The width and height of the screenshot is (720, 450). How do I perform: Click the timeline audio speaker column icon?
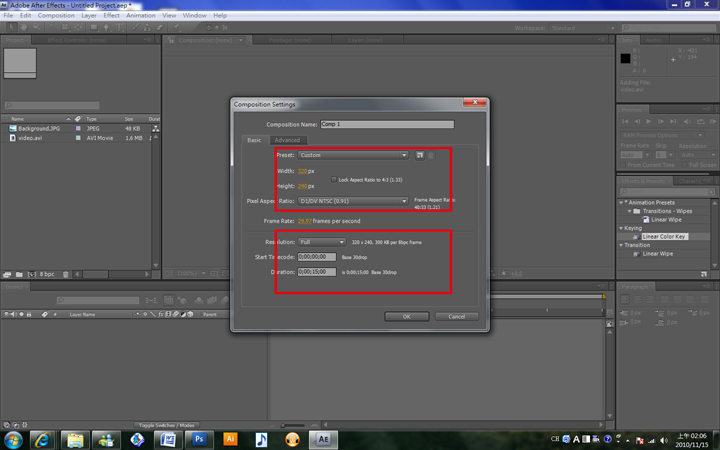pos(13,314)
